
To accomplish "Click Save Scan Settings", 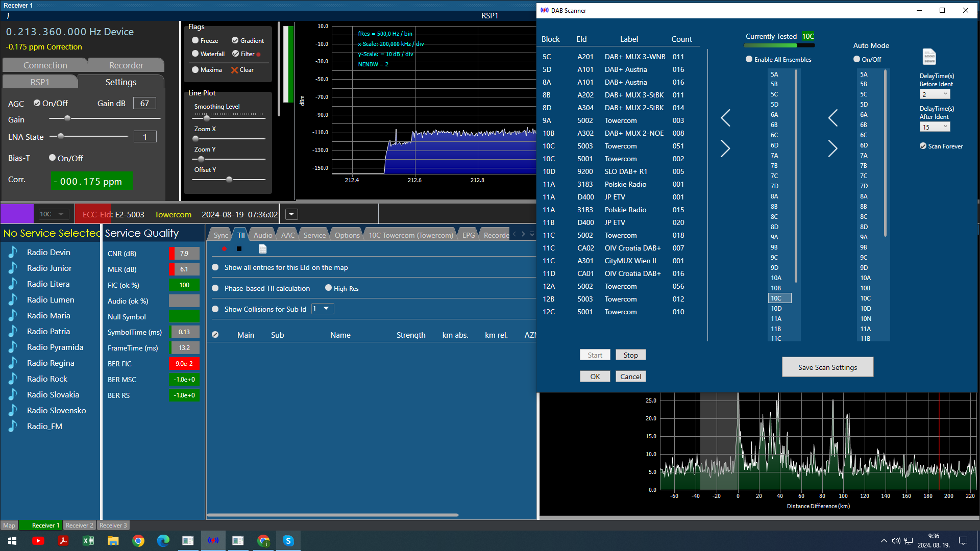I will pos(827,367).
